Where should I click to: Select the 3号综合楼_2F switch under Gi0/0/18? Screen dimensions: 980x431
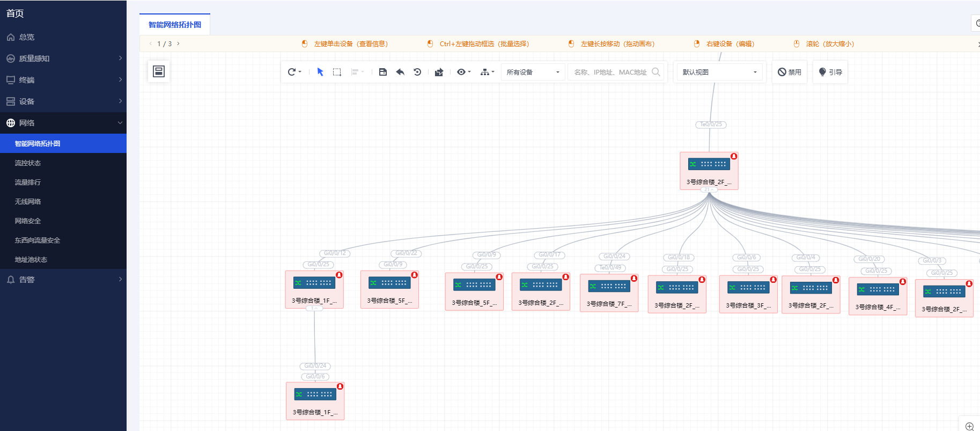pos(677,294)
